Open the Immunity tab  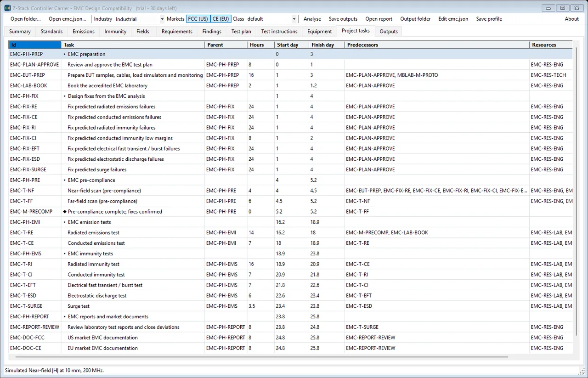pos(115,32)
